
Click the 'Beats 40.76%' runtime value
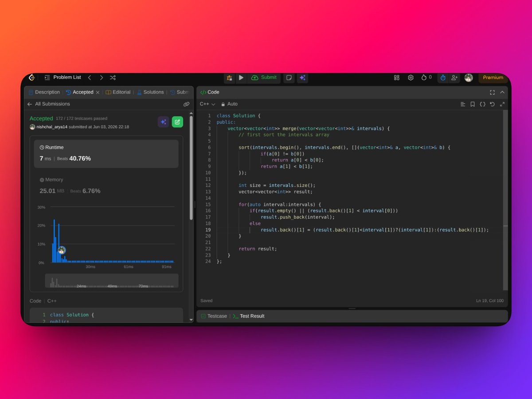74,158
